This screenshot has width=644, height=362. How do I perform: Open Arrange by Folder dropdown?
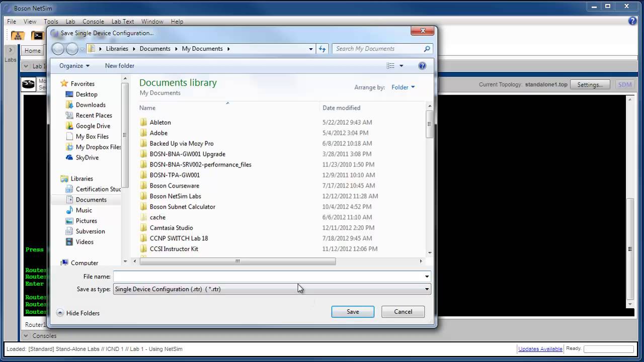403,87
